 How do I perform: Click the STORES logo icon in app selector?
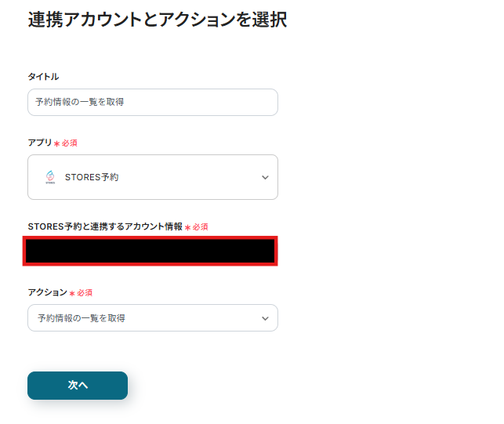point(50,177)
